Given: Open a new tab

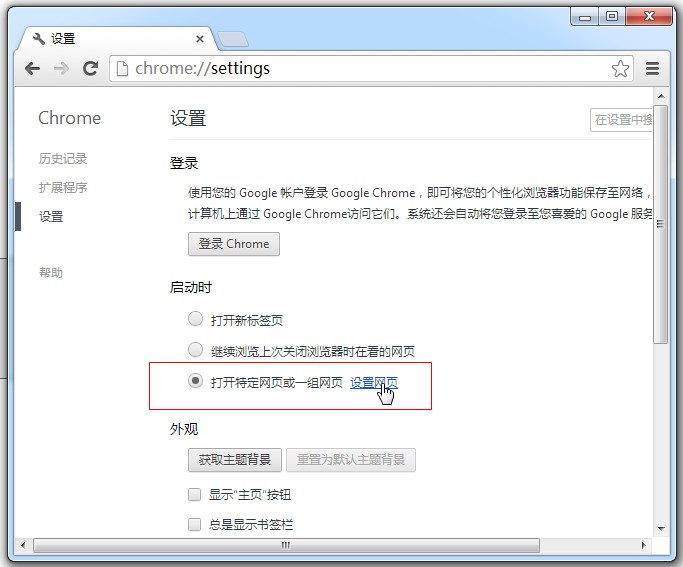Looking at the screenshot, I should 233,39.
